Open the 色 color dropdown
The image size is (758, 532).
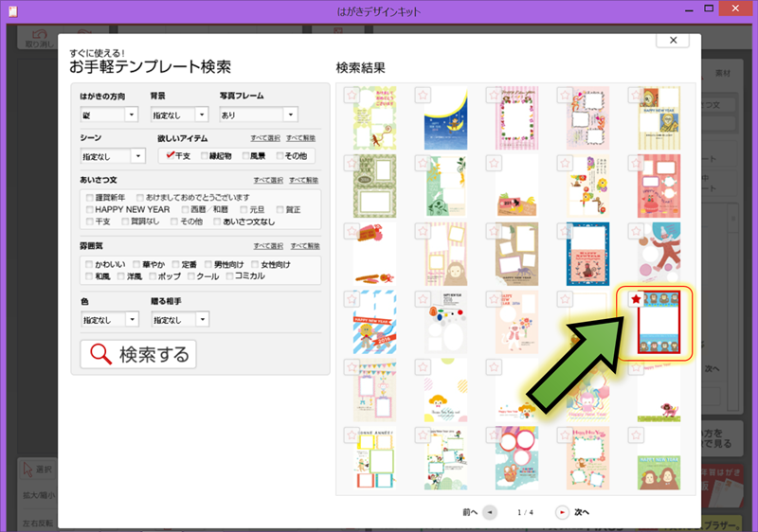pyautogui.click(x=132, y=320)
